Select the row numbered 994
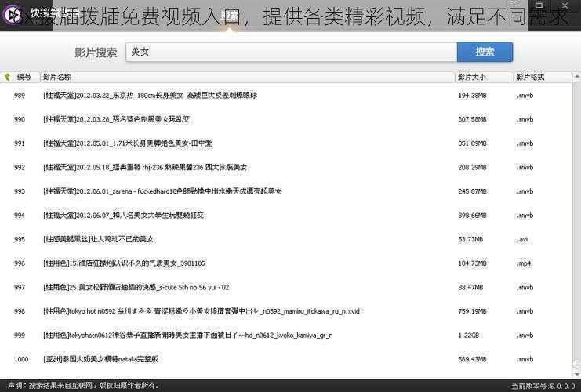 [285, 216]
